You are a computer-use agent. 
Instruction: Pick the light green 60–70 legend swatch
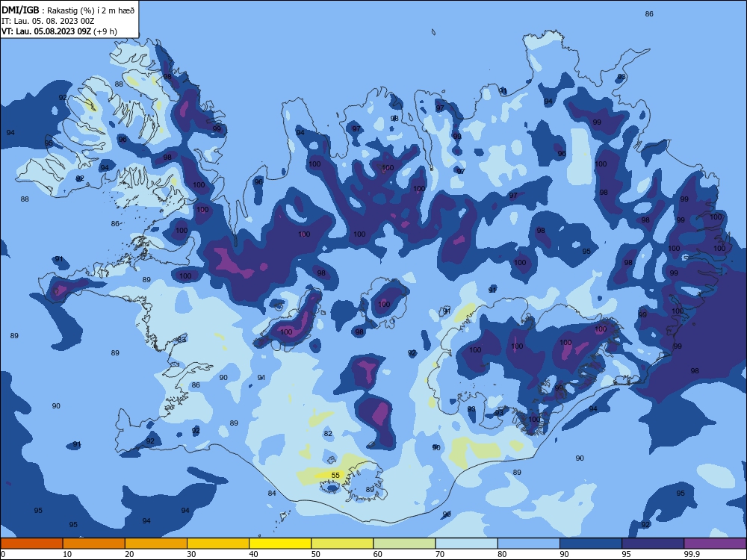(404, 544)
